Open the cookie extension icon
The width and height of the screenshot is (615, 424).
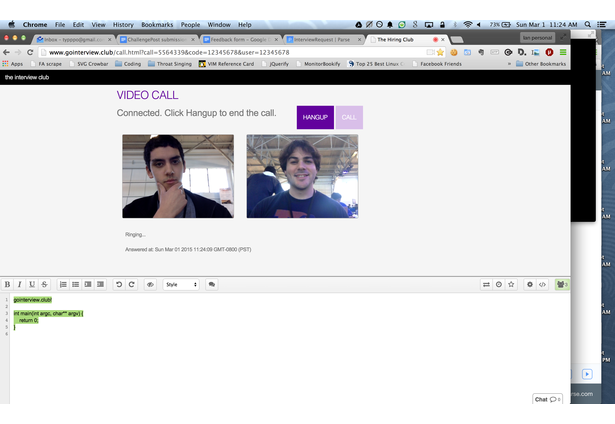[454, 52]
